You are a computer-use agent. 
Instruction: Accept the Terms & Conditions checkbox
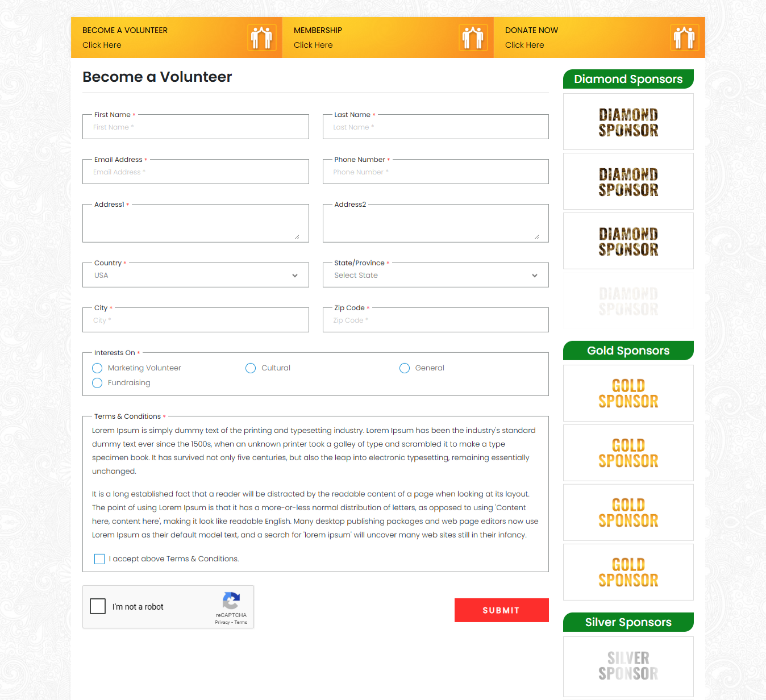click(99, 559)
